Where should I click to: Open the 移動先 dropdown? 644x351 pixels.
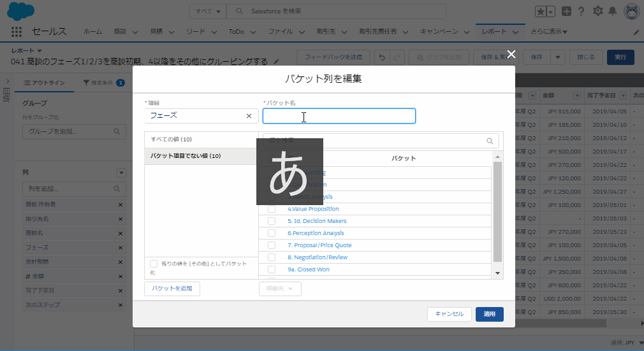point(280,289)
